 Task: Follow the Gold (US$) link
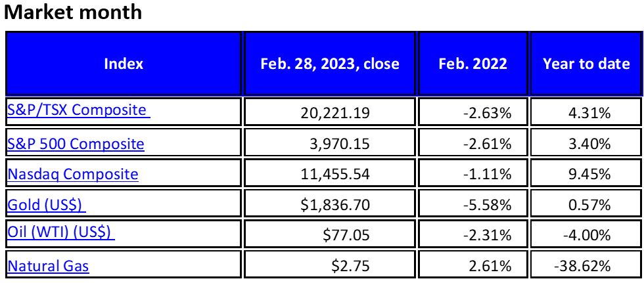[45, 204]
